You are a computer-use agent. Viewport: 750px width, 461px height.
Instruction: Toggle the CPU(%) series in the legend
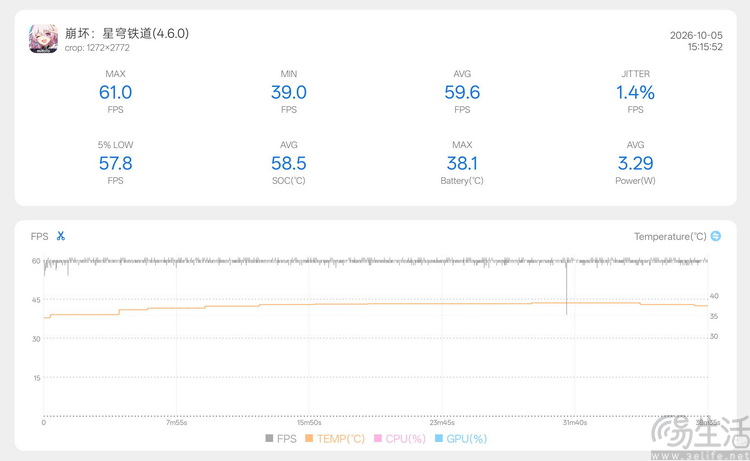tap(400, 439)
